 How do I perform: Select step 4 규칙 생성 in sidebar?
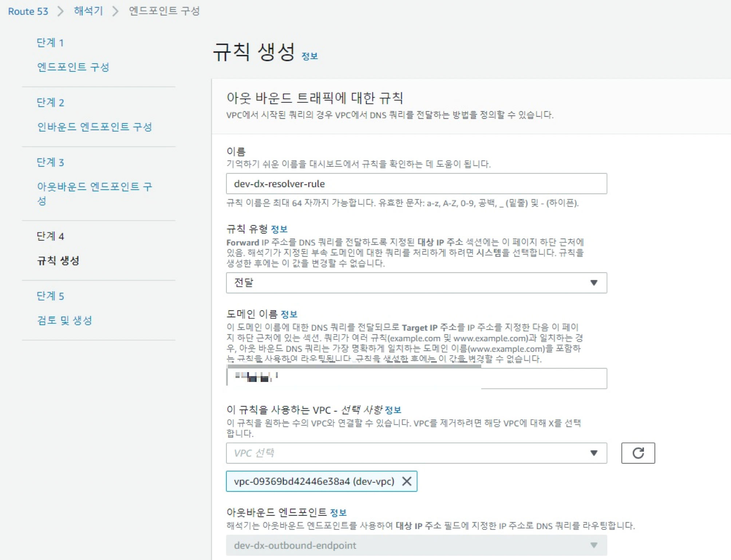58,260
